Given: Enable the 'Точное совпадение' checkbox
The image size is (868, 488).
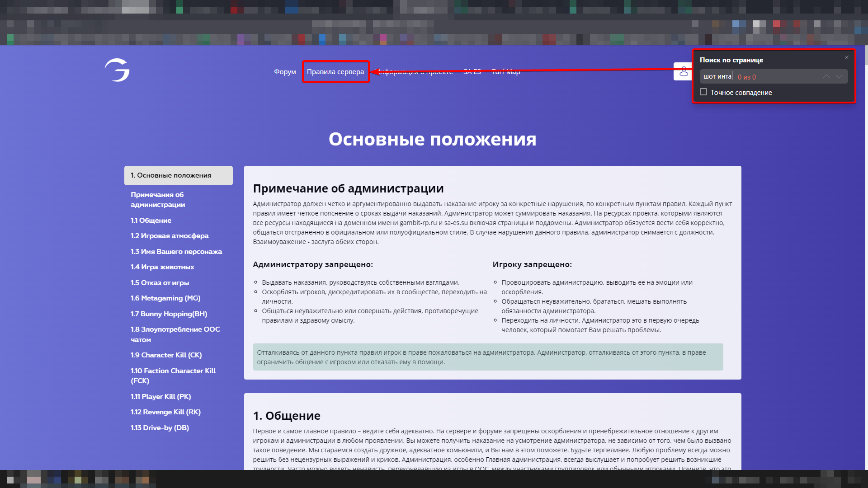Looking at the screenshot, I should click(703, 92).
